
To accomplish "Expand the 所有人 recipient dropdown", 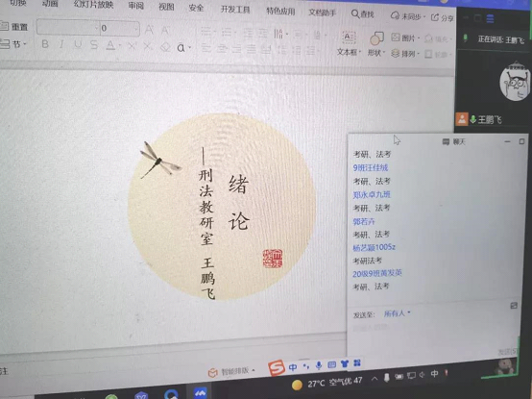I will (x=398, y=313).
